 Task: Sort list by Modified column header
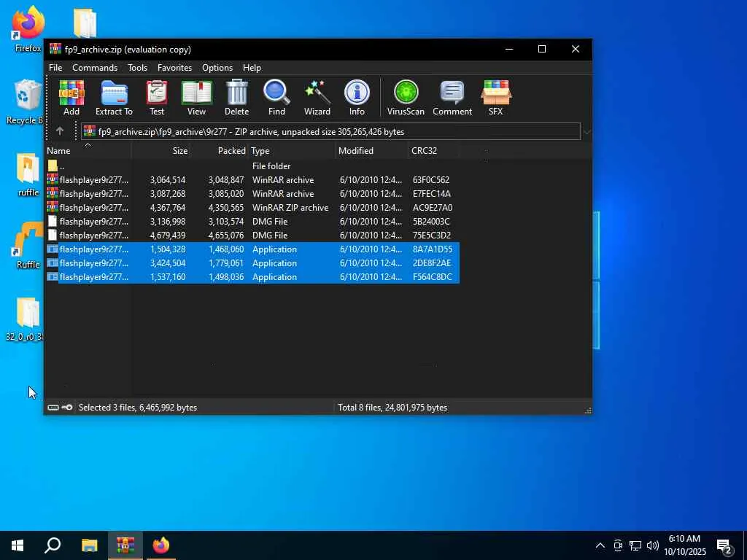click(356, 151)
